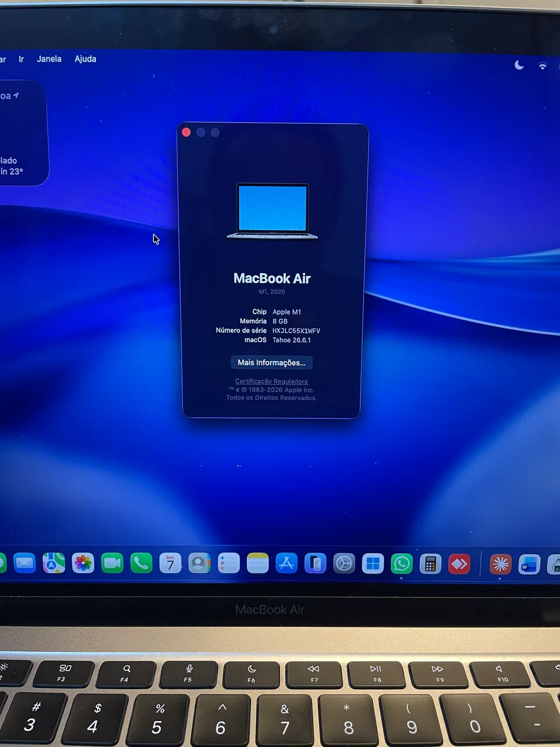Click the Mais Informações button
Image resolution: width=560 pixels, height=747 pixels.
[272, 362]
